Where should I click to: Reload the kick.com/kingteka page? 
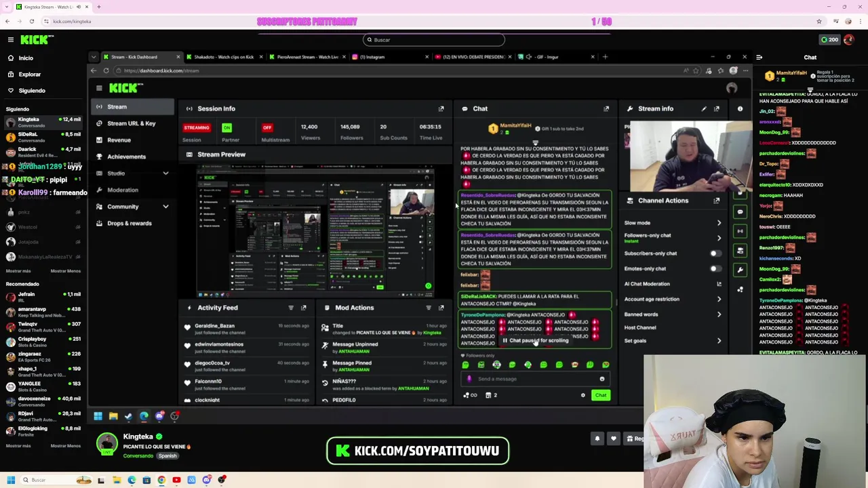pyautogui.click(x=32, y=22)
